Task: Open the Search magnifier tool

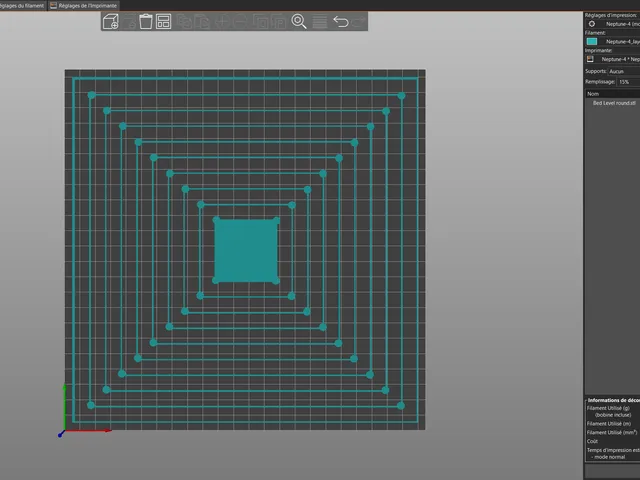Action: click(299, 22)
